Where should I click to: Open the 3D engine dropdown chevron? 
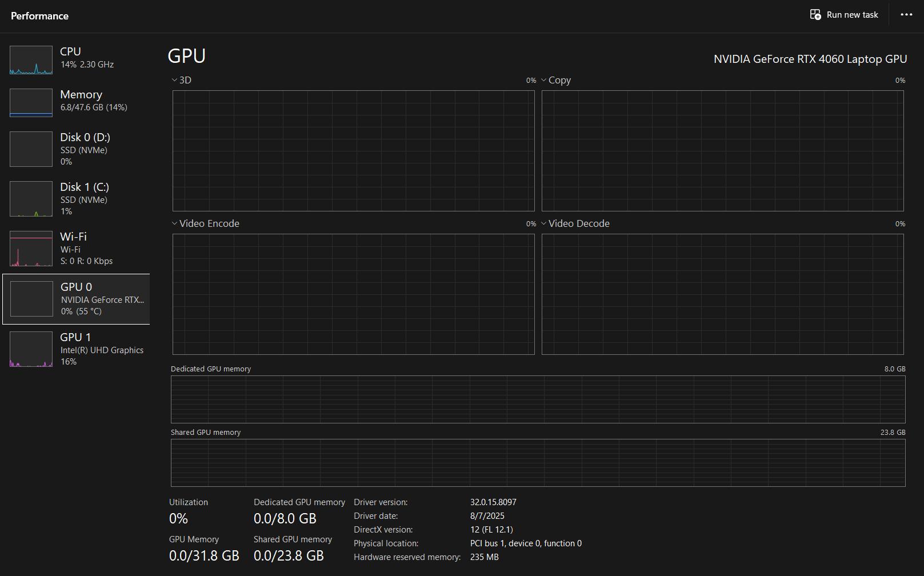(174, 81)
